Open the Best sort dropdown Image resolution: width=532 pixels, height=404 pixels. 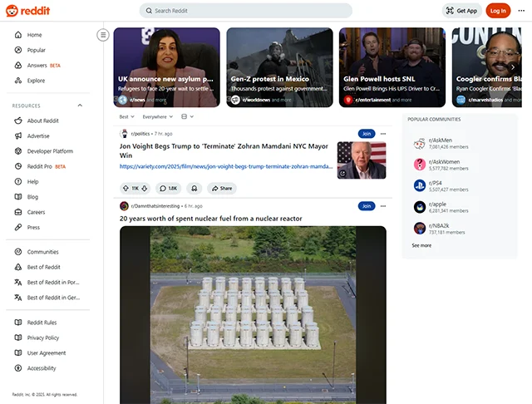click(x=126, y=116)
